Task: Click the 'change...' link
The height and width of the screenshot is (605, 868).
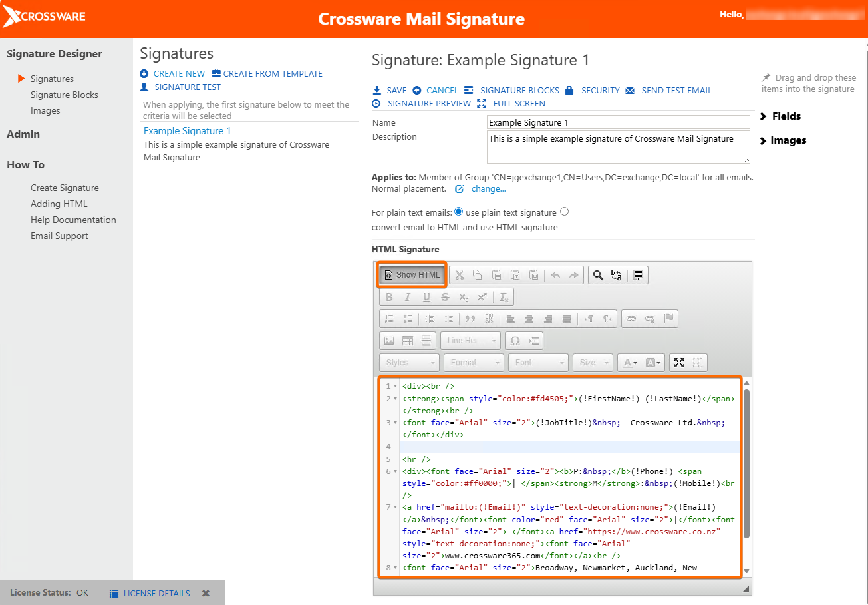Action: pos(488,189)
